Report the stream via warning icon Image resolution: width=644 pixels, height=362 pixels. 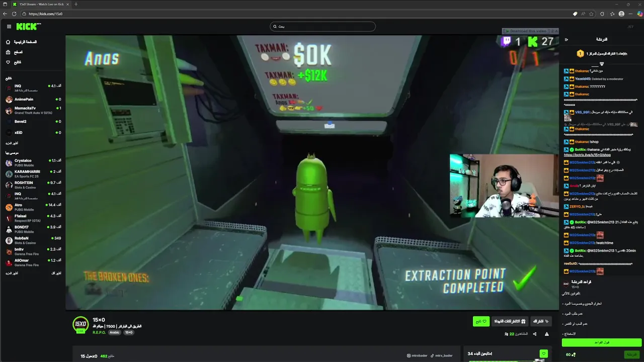tap(546, 334)
